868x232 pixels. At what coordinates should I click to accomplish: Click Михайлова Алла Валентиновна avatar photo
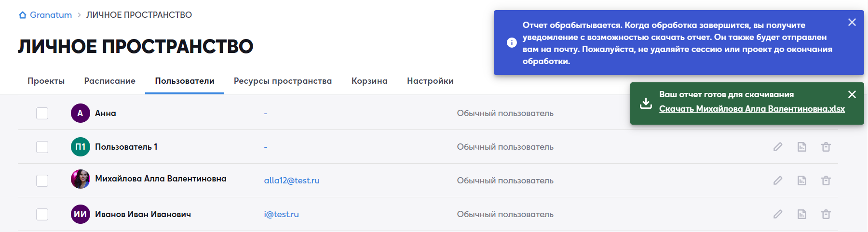(81, 179)
